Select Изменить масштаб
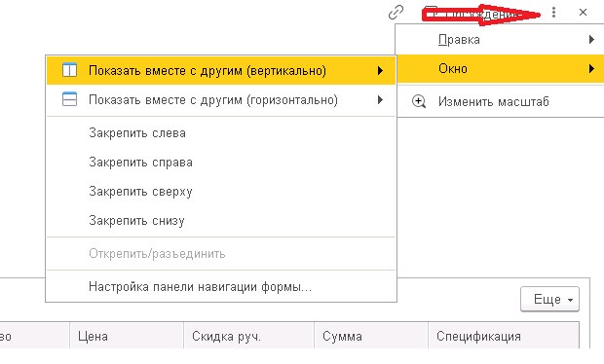 point(500,101)
